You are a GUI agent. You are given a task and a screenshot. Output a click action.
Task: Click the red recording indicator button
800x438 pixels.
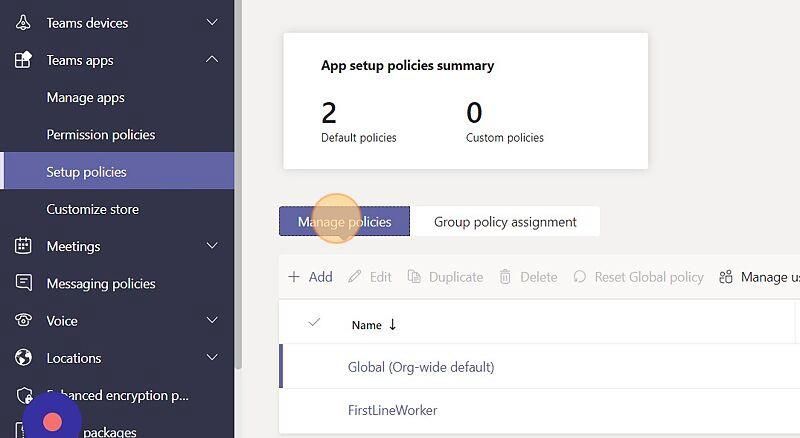pyautogui.click(x=52, y=422)
